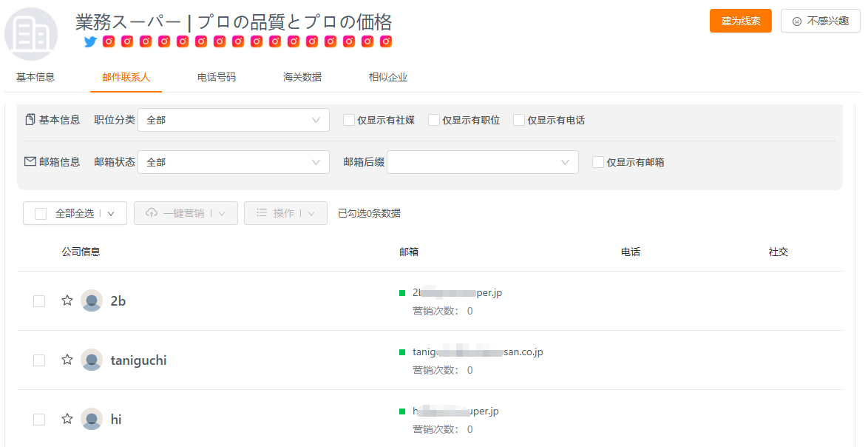The width and height of the screenshot is (868, 447).
Task: Expand the 全部全选 arrow menu
Action: pyautogui.click(x=111, y=214)
